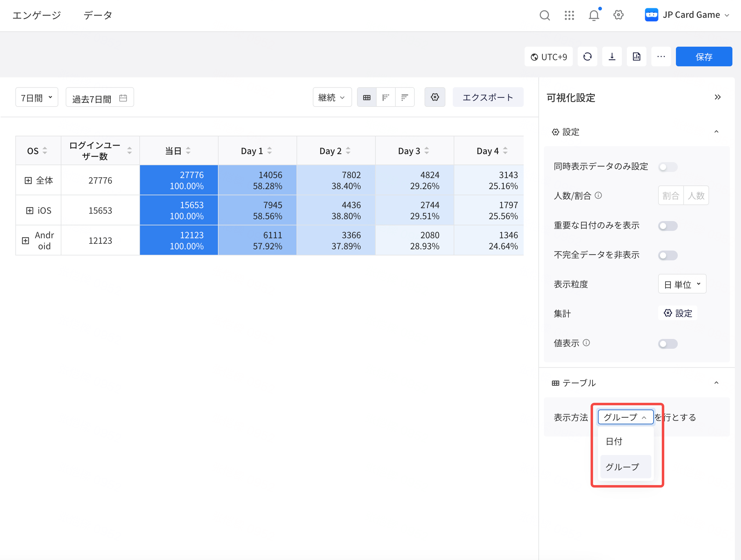
Task: Open the データ menu
Action: tap(98, 15)
